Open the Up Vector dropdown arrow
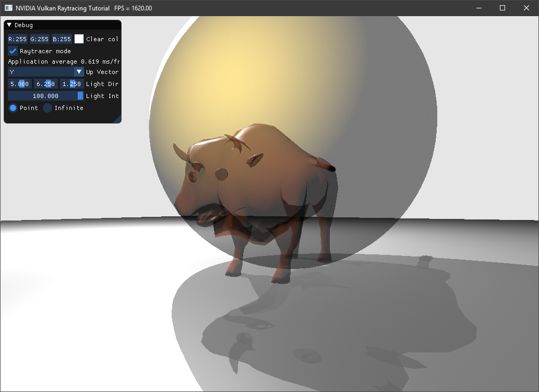This screenshot has width=539, height=392. [x=79, y=72]
